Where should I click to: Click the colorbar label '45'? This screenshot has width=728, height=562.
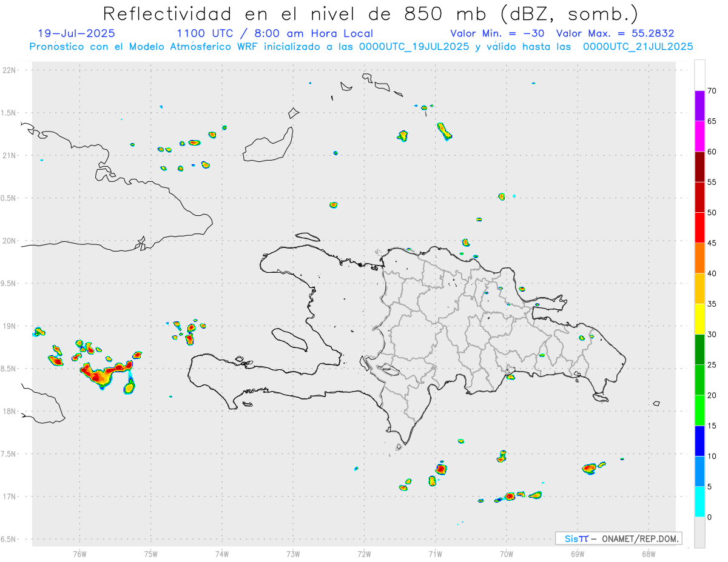coord(712,243)
